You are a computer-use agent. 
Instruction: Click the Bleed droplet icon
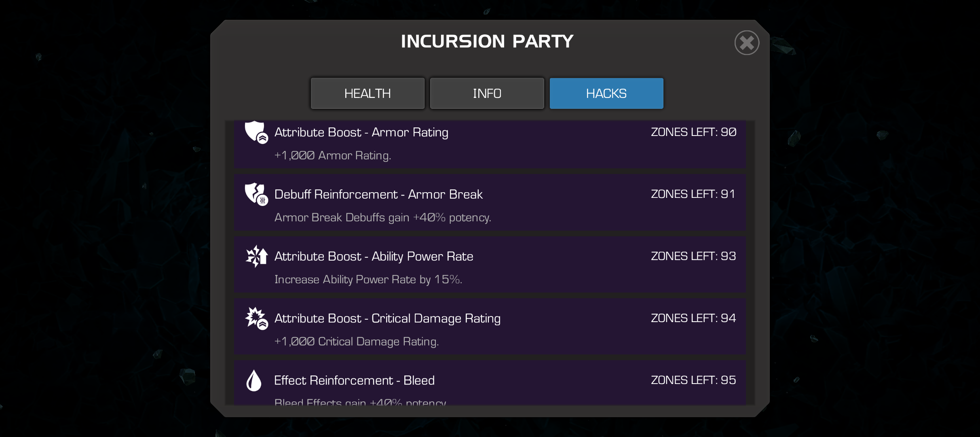point(254,380)
